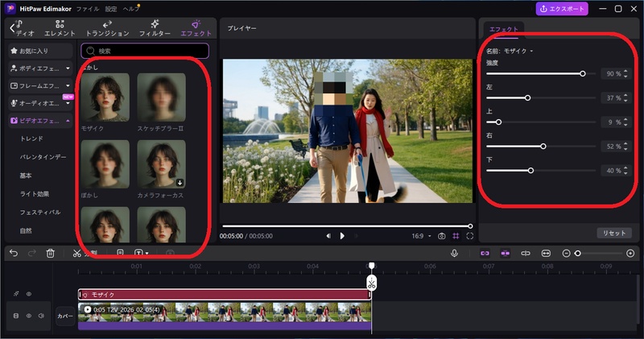The image size is (644, 339).
Task: Open the フィルター filters tab
Action: click(155, 28)
